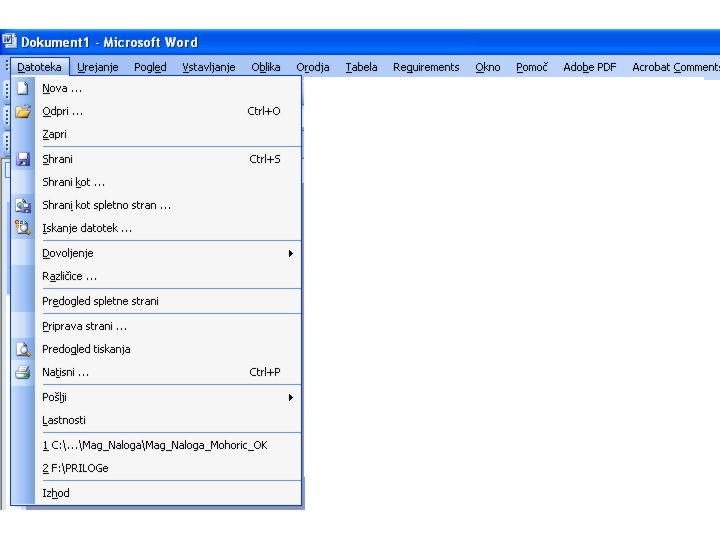Click the floppy disk icon beside Shrani

[x=23, y=159]
